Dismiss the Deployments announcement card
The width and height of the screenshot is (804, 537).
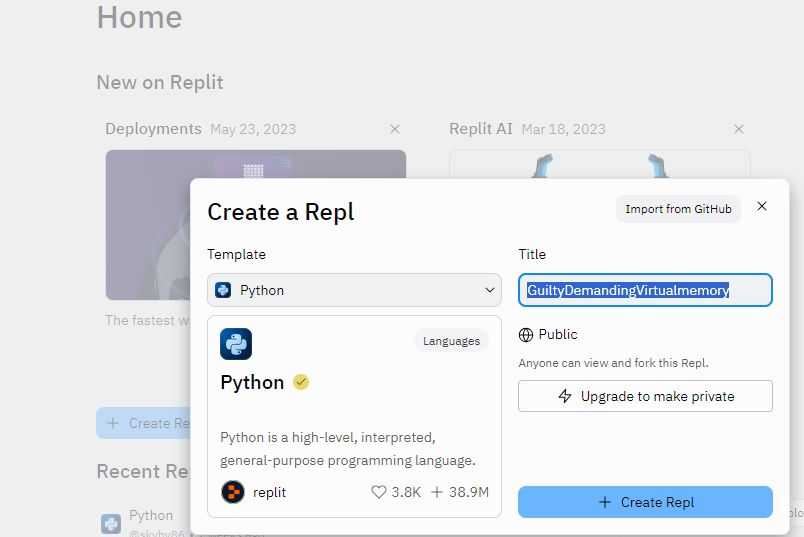coord(395,129)
